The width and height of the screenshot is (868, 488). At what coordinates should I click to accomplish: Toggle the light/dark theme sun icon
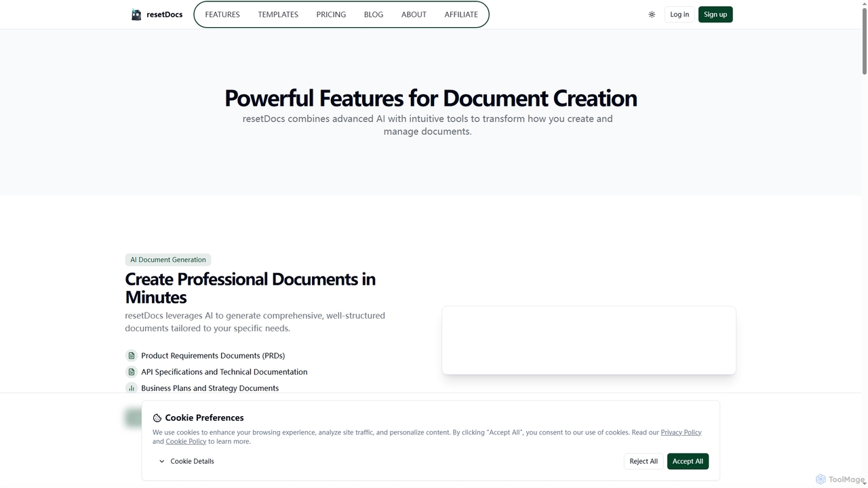pyautogui.click(x=652, y=14)
